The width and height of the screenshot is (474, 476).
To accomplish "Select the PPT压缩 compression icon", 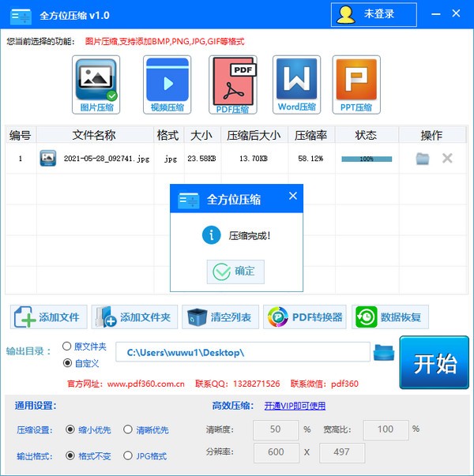I will pos(355,84).
